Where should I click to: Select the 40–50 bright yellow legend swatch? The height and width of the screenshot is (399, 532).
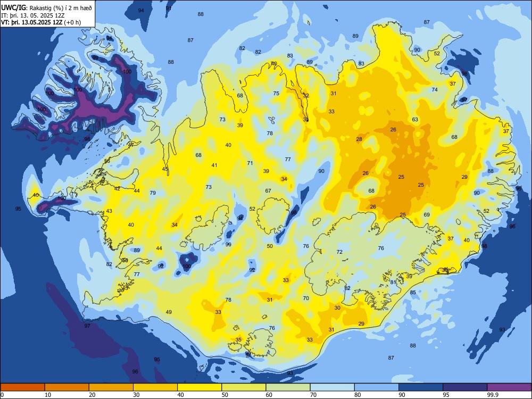coord(199,387)
